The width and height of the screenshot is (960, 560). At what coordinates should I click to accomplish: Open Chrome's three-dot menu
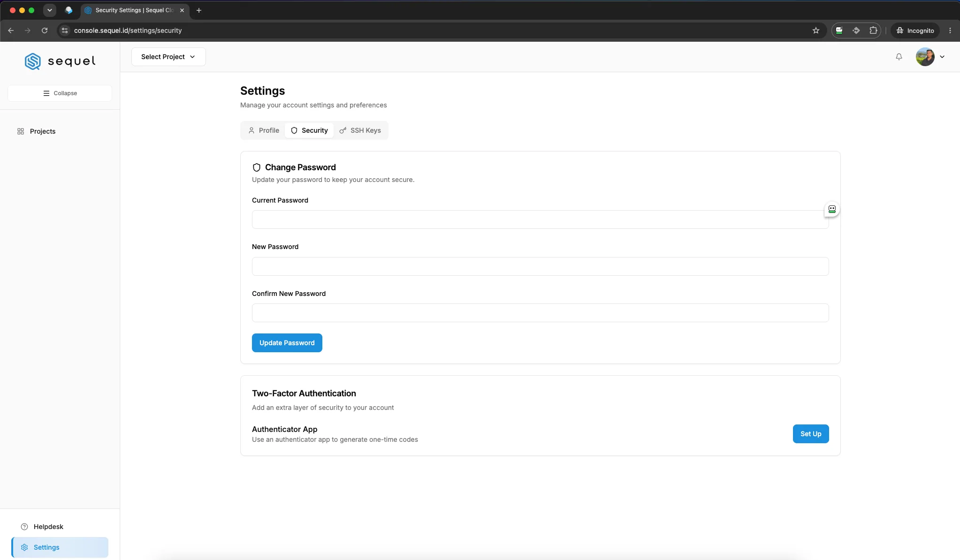(950, 30)
